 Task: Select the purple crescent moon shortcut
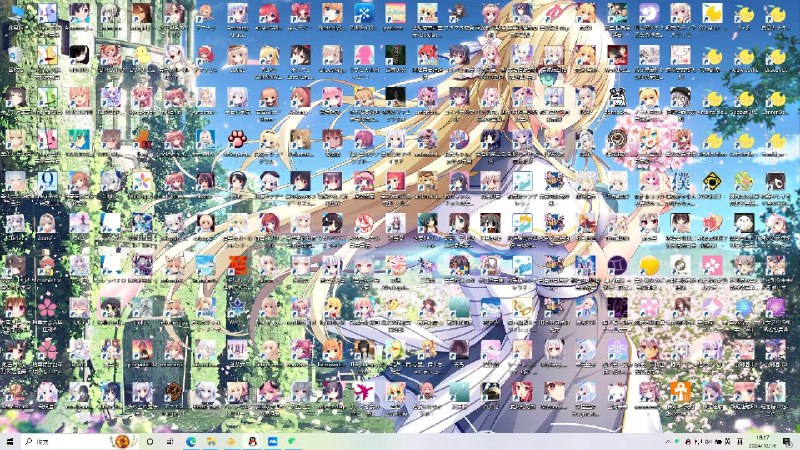coord(649,14)
